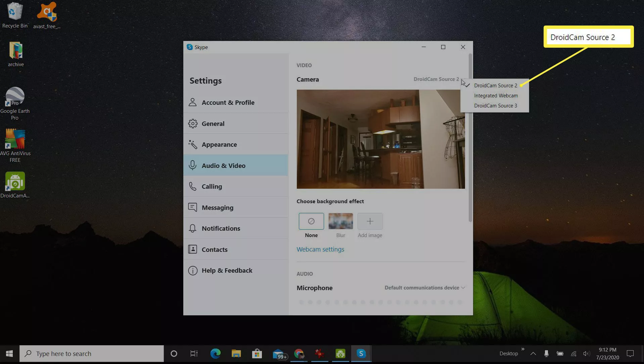Switch to Skype on the taskbar
Image resolution: width=644 pixels, height=364 pixels.
[x=361, y=354]
